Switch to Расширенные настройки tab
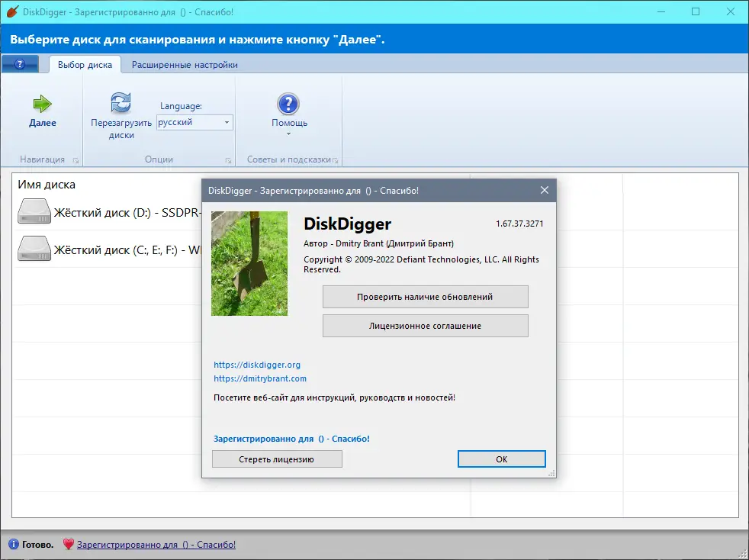Viewport: 749px width, 560px height. click(185, 65)
